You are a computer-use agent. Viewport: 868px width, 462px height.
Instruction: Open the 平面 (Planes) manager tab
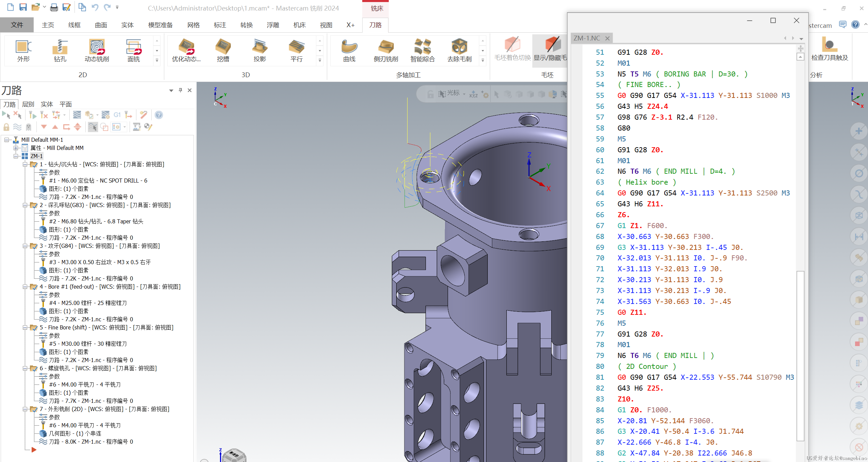66,104
